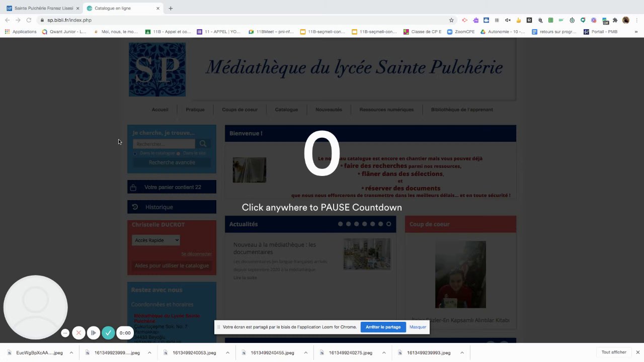Open the Accueil menu item
This screenshot has height=362, width=644.
(x=160, y=110)
